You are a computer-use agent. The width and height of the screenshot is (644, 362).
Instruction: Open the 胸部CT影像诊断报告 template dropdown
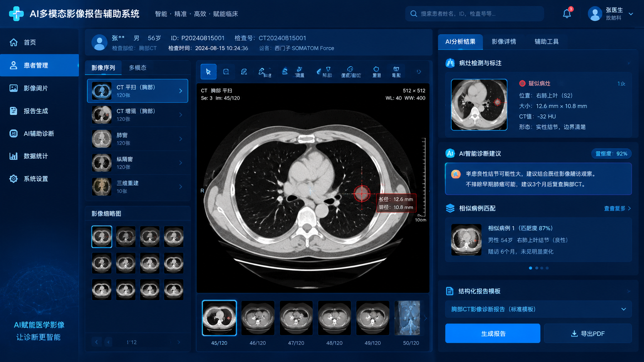point(538,309)
